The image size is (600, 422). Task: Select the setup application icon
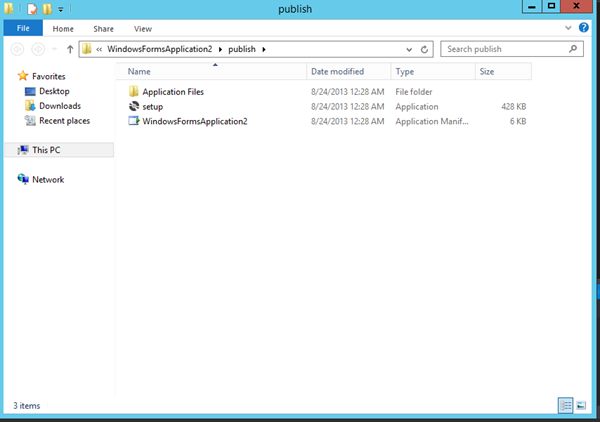click(134, 106)
